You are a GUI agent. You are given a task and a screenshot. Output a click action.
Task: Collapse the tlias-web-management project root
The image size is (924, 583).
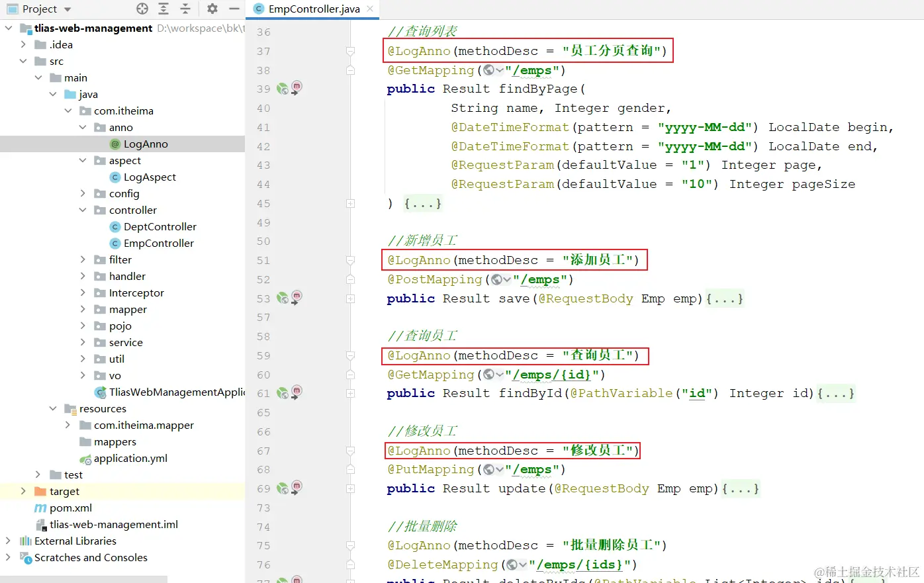pos(9,28)
